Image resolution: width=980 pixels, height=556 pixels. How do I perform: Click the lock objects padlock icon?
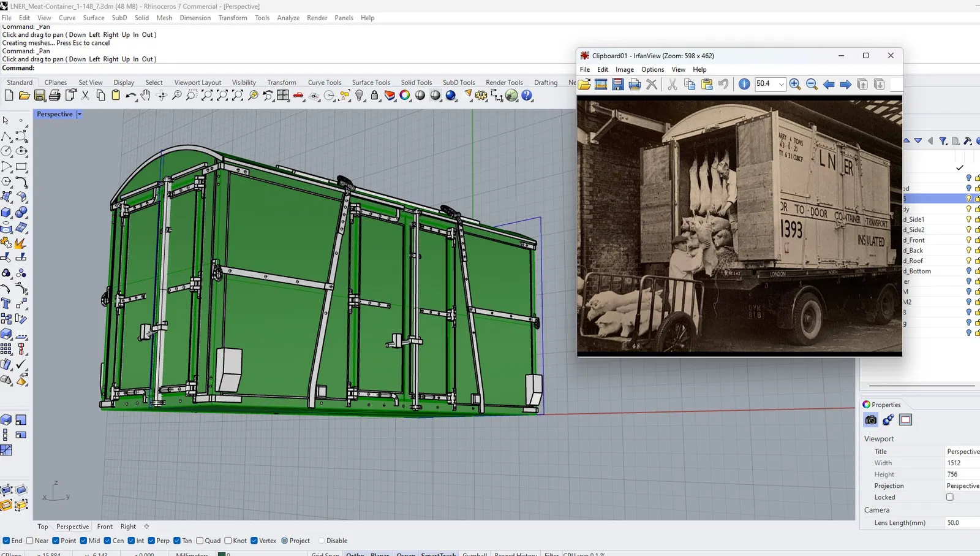[375, 96]
